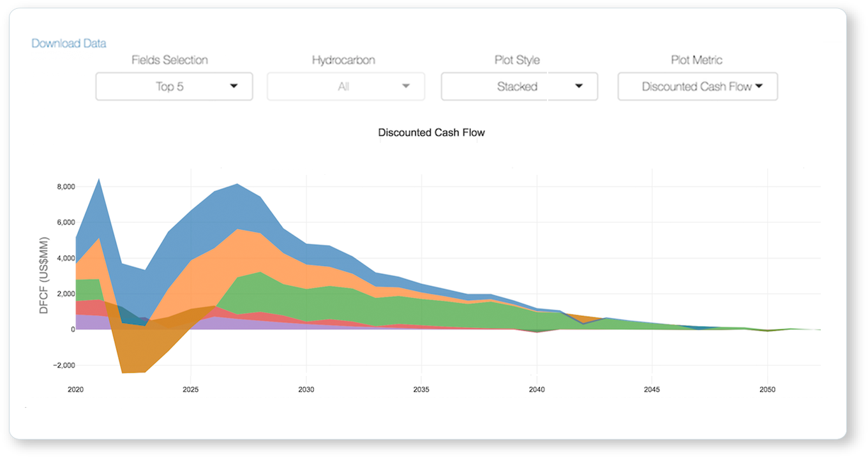868x457 pixels.
Task: Open the Plot Metric dropdown showing Discounted Cash Flow
Action: pos(697,86)
